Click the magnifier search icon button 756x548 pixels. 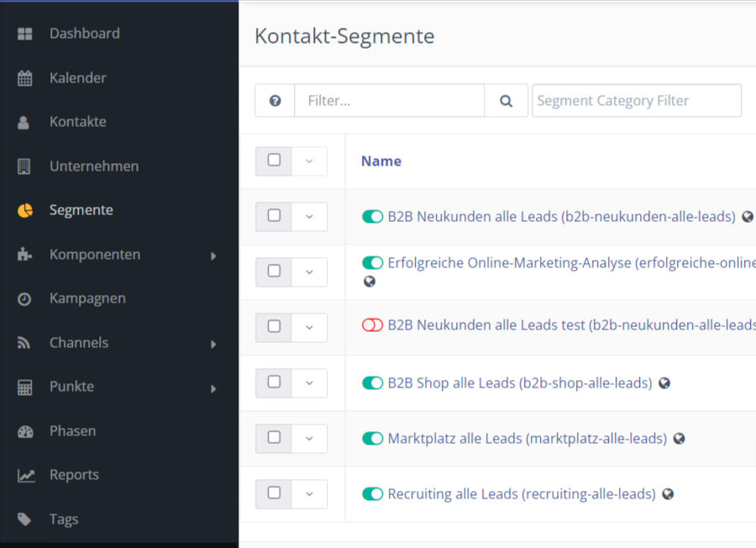506,101
